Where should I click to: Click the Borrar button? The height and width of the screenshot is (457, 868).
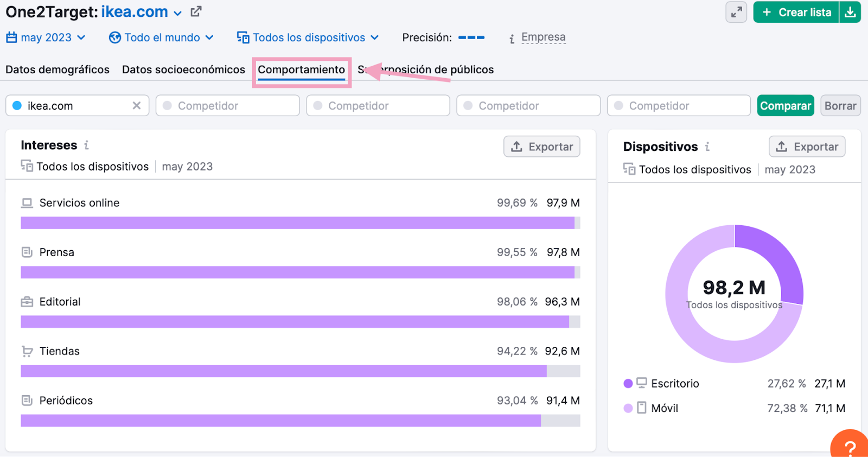point(840,105)
